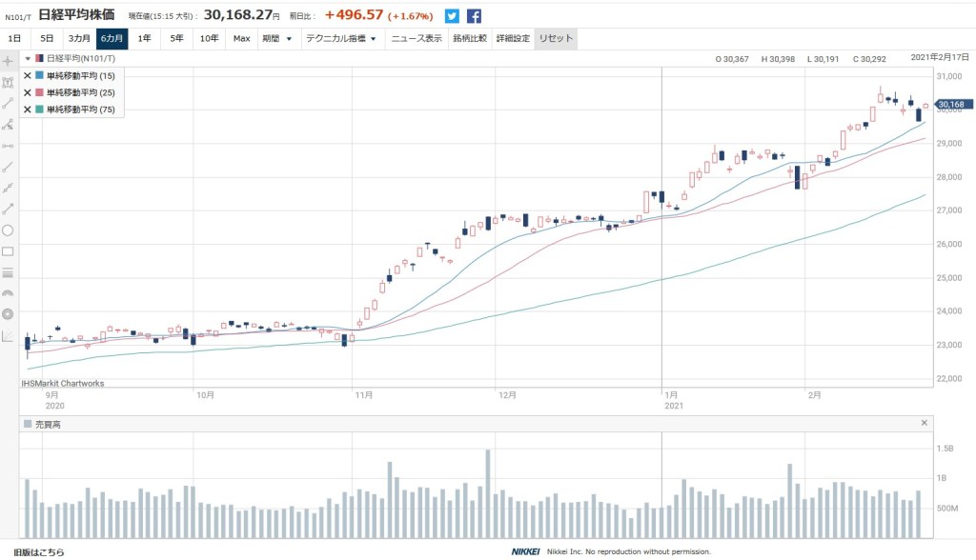This screenshot has width=976, height=560.
Task: Share chart via Facebook icon
Action: (x=474, y=16)
